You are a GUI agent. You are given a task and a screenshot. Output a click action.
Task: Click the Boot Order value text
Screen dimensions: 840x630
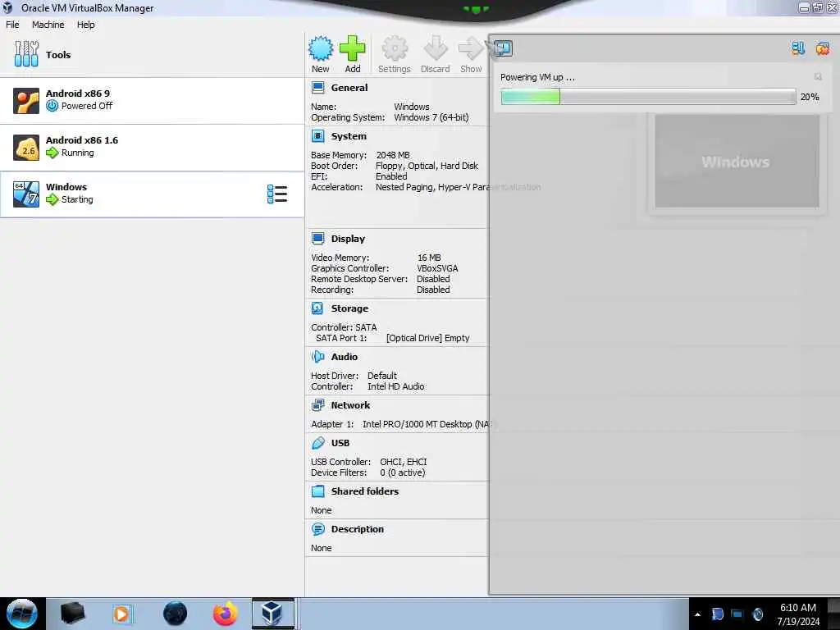click(427, 166)
